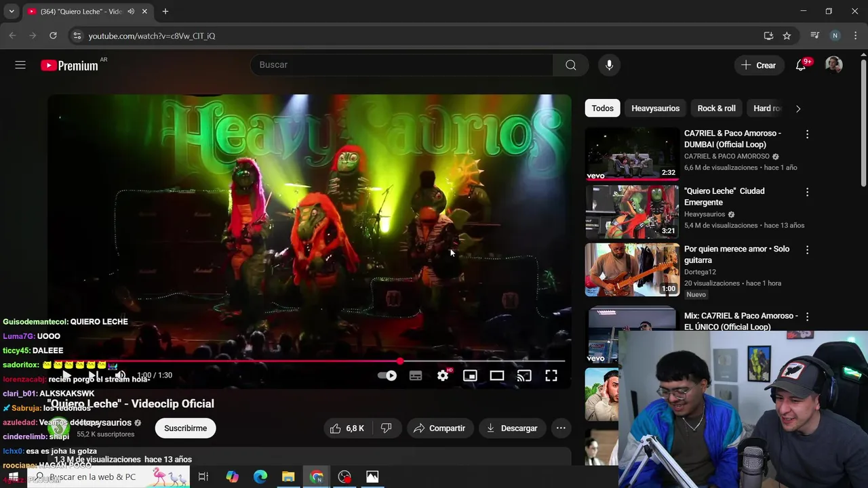868x488 pixels.
Task: Open Dortega12 channel link
Action: point(700,272)
